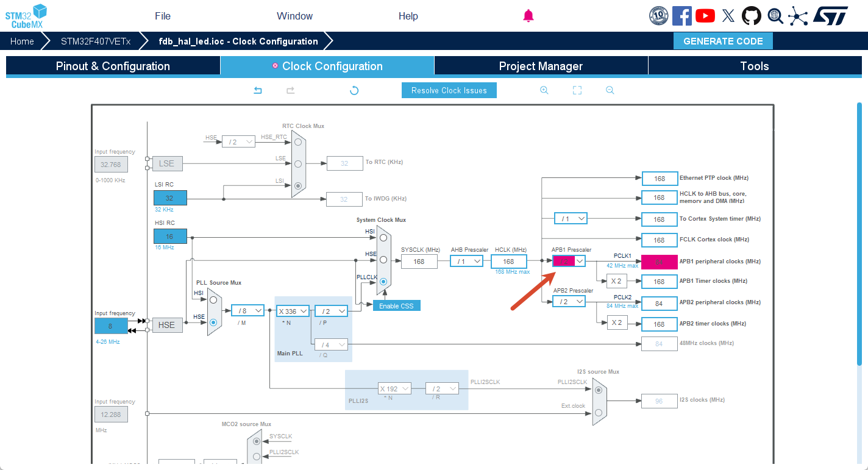
Task: Open the AHB Prescaler dropdown
Action: [x=467, y=261]
